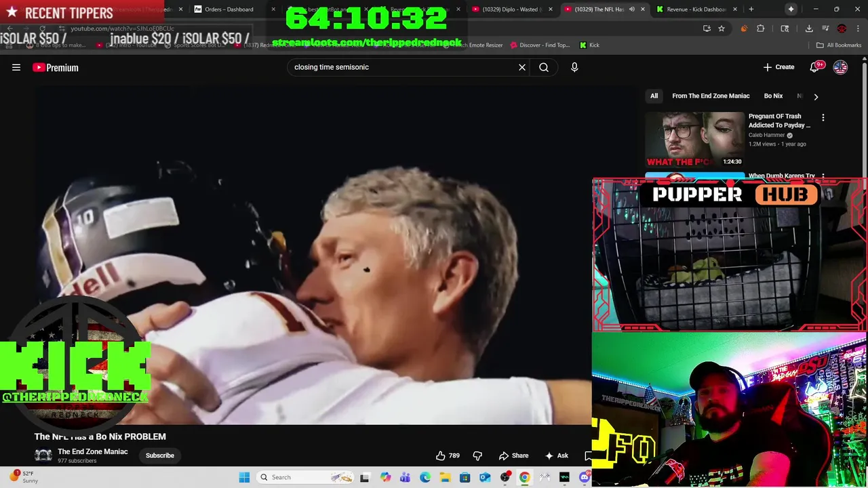Select the Bo Nix filter chip
This screenshot has width=868, height=488.
pos(773,96)
